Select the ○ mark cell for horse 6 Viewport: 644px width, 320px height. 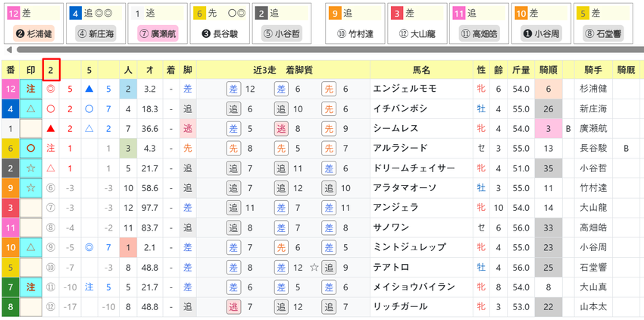[31, 149]
